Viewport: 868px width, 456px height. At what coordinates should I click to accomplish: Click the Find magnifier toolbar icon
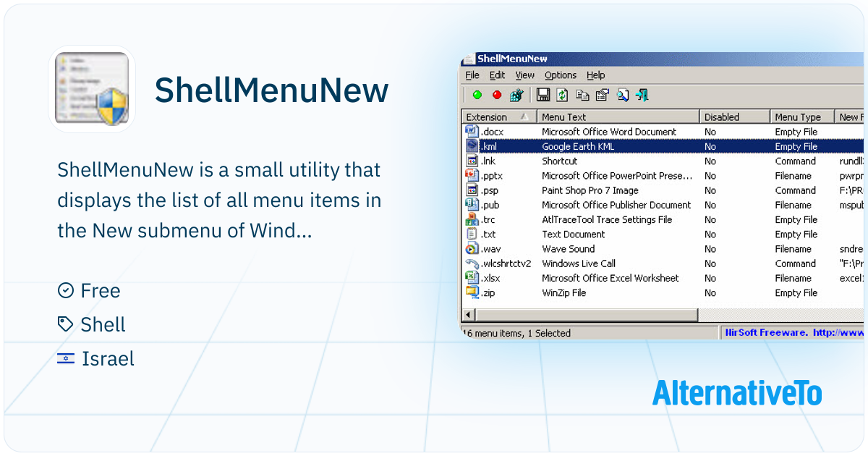622,95
